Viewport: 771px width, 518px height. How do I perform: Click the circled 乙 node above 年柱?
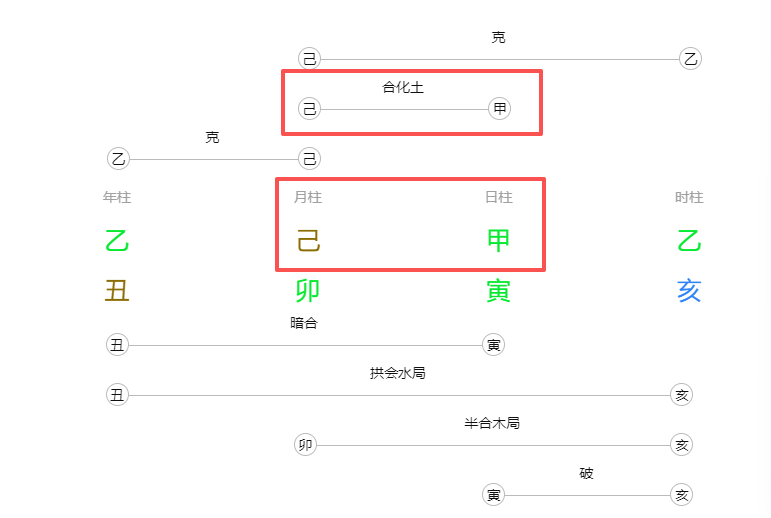[x=118, y=159]
